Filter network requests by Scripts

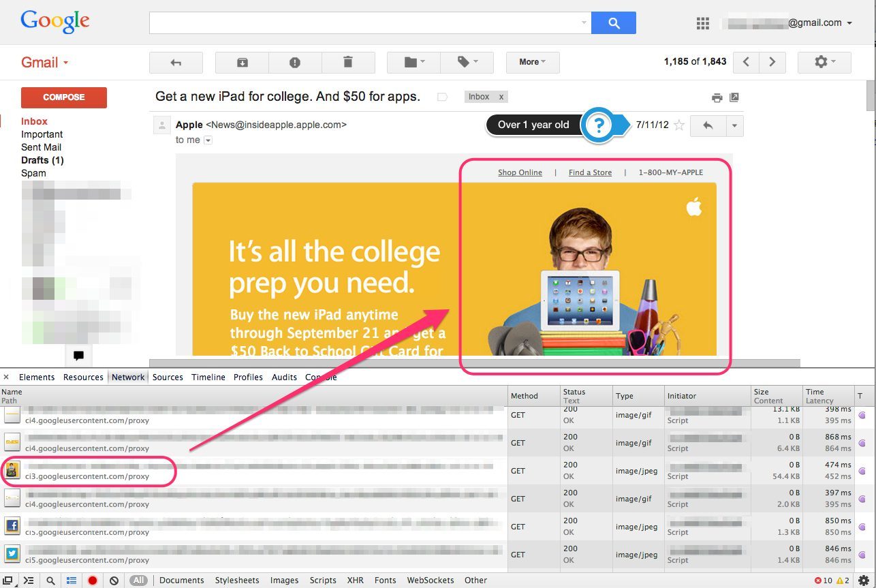[x=323, y=581]
